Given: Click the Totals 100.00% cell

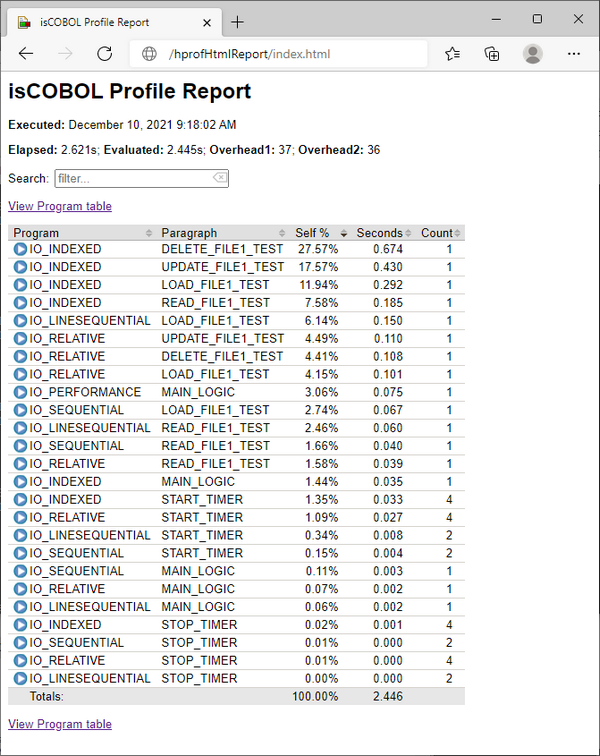Looking at the screenshot, I should click(x=315, y=696).
